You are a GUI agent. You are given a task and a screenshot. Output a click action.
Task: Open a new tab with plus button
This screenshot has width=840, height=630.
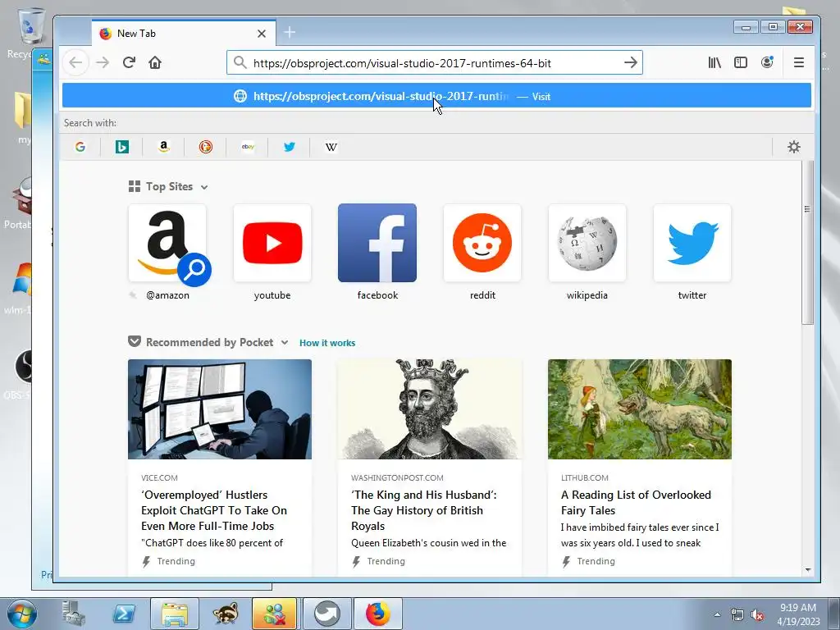pos(290,33)
